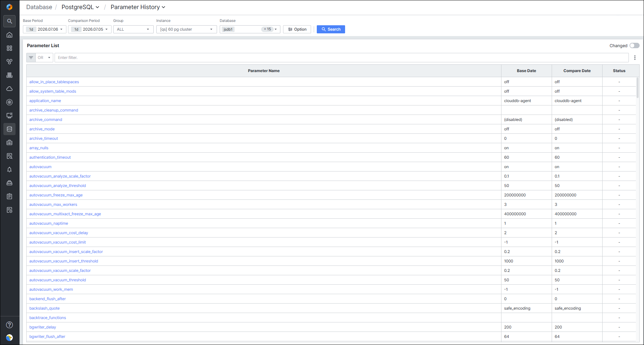Open autovacuum_work_mem parameter link
The width and height of the screenshot is (644, 345).
click(x=51, y=289)
